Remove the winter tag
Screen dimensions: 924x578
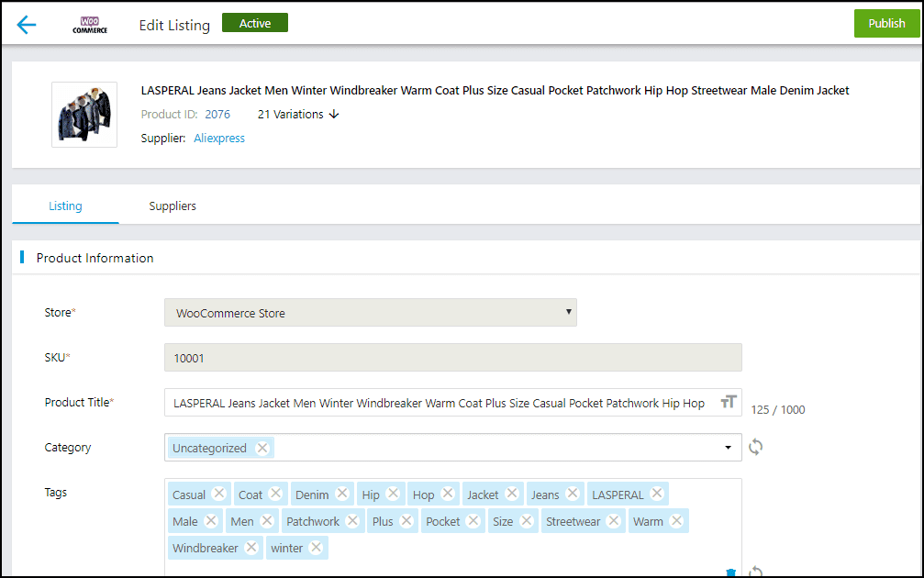coord(317,547)
